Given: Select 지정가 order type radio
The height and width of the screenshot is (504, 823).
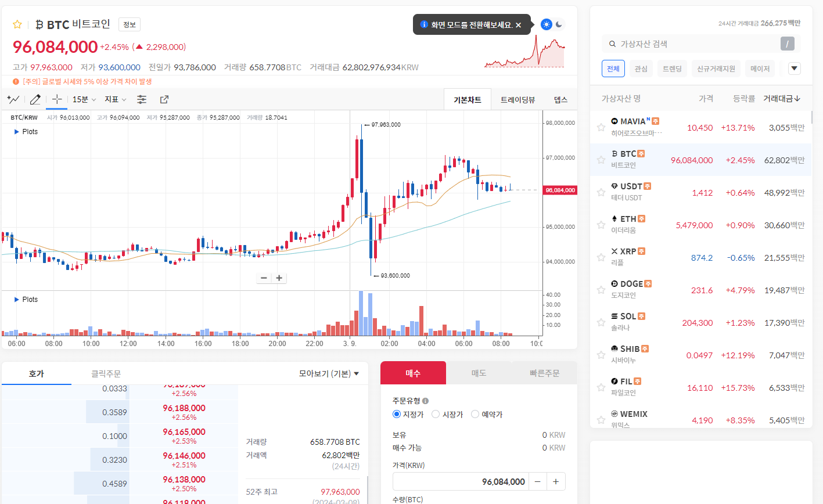Looking at the screenshot, I should coord(397,414).
